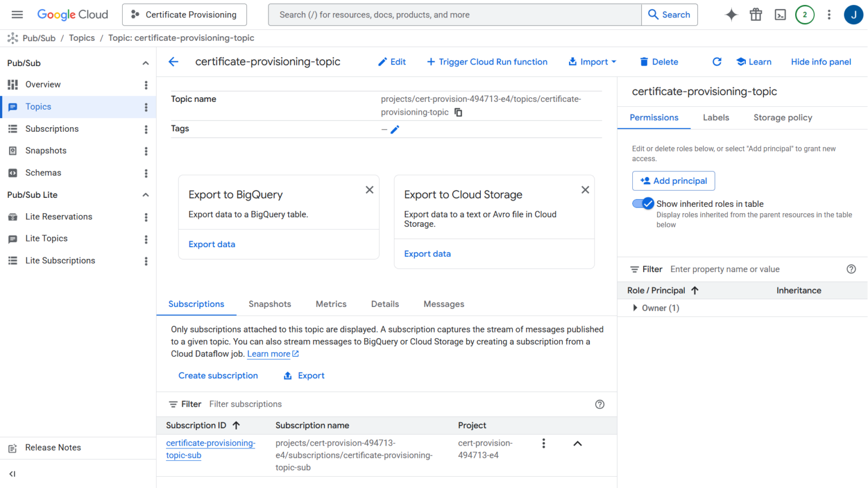868x488 pixels.
Task: Click the Export subscriptions button
Action: click(304, 375)
